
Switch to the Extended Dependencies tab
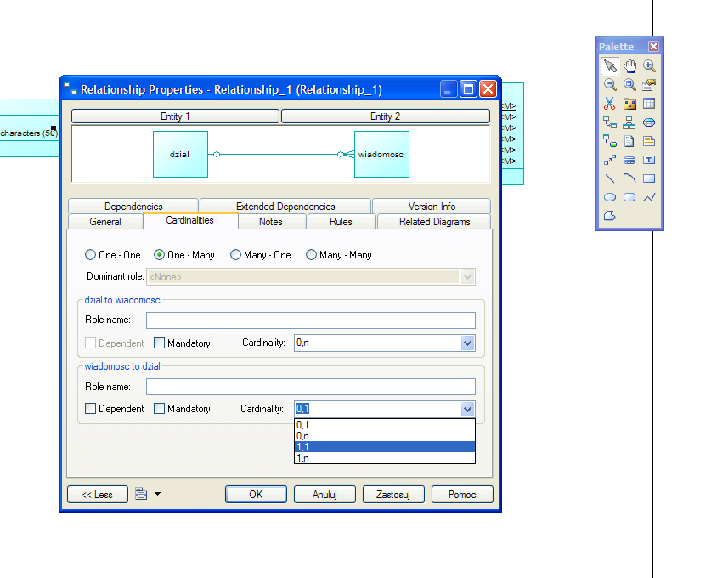(x=285, y=207)
